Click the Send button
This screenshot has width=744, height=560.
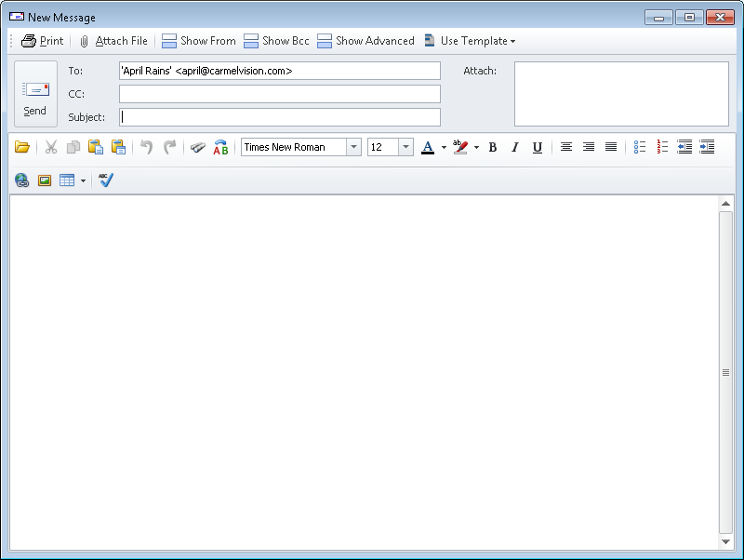point(35,95)
